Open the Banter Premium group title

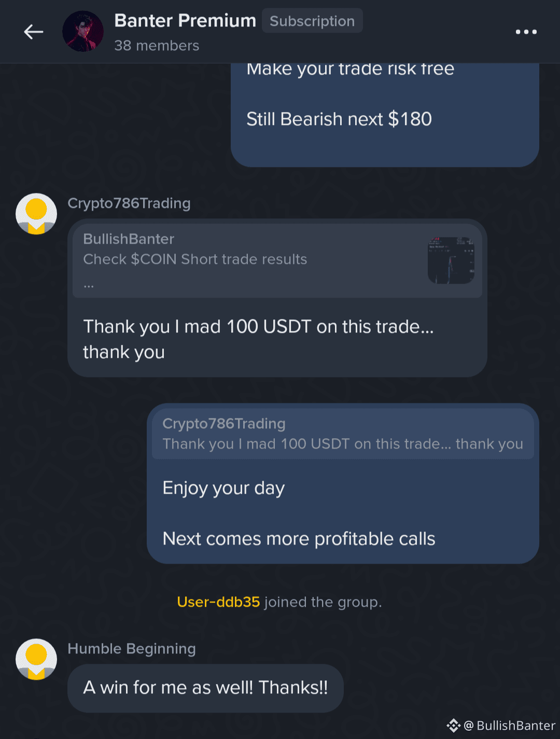click(x=185, y=20)
